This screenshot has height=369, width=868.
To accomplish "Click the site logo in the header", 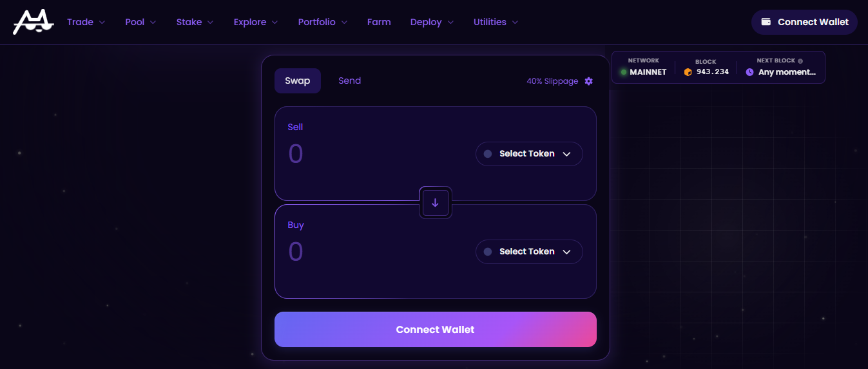I will (33, 22).
